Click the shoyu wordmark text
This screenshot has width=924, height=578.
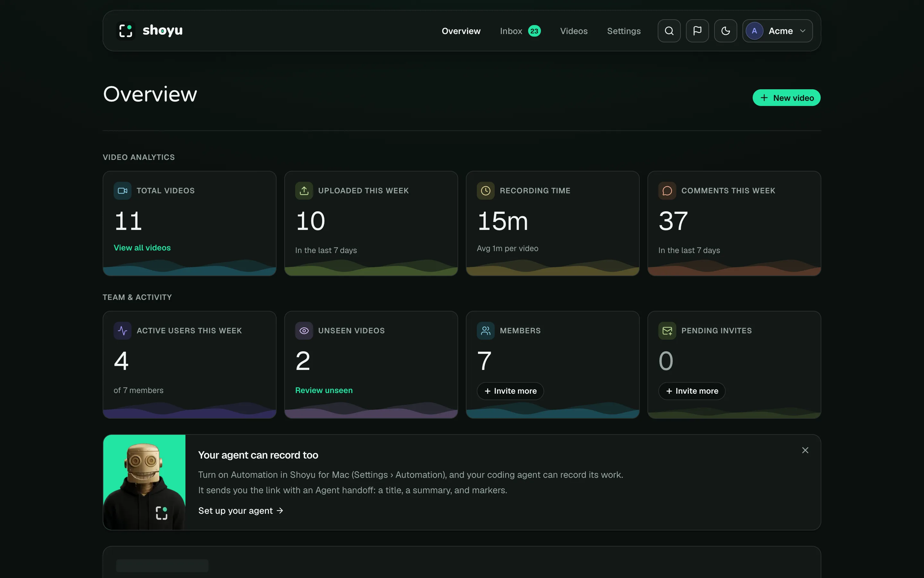[163, 31]
